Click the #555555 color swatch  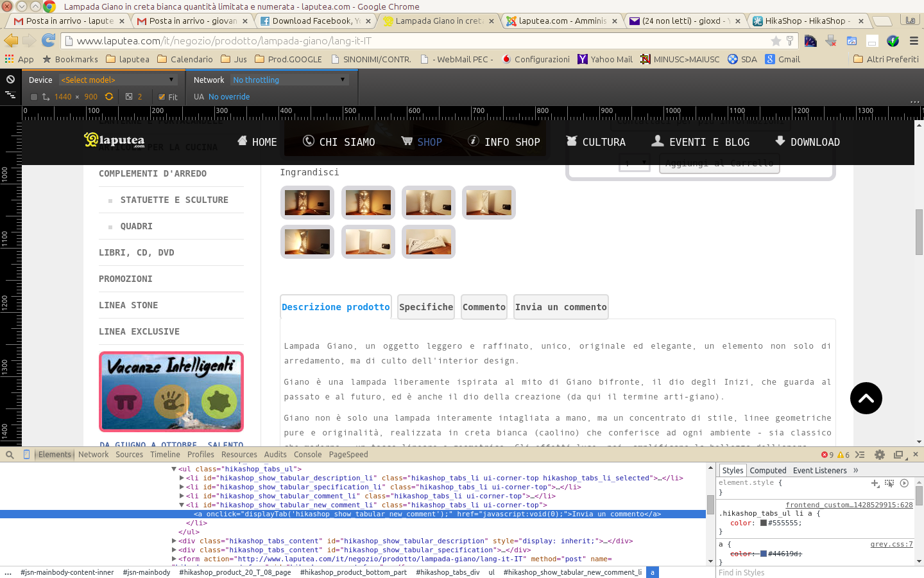pos(764,523)
